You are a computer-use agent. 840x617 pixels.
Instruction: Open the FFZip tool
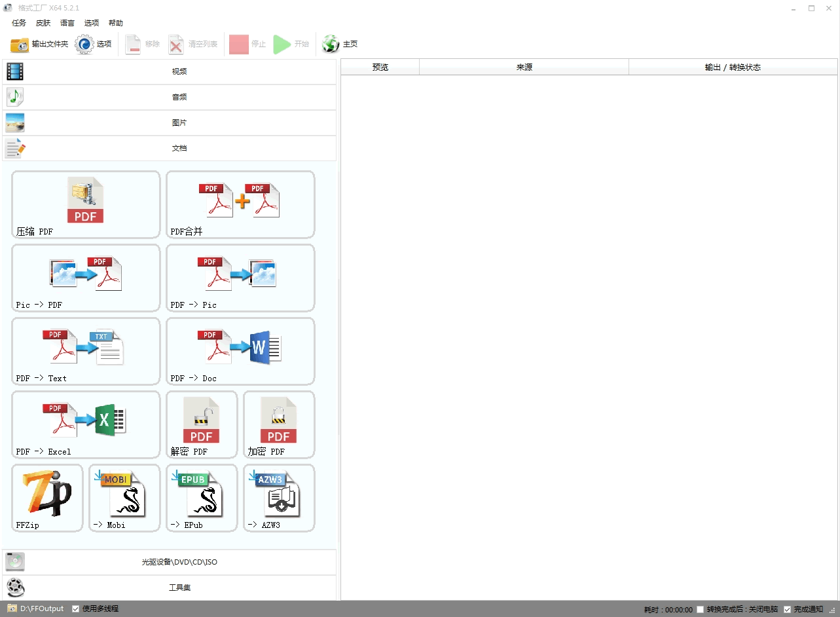[x=47, y=498]
